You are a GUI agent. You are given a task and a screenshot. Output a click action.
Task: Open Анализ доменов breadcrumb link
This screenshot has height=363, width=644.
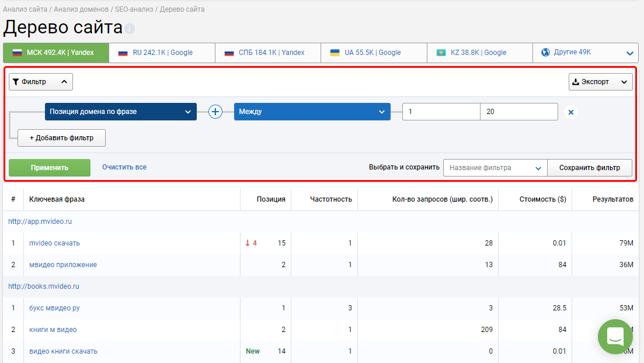tap(81, 9)
